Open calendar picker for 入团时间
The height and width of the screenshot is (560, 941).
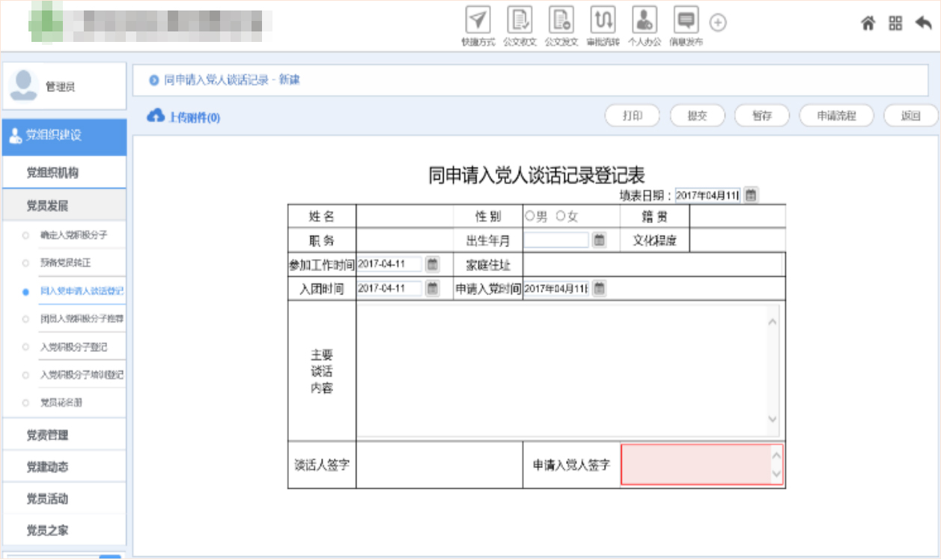click(x=432, y=288)
